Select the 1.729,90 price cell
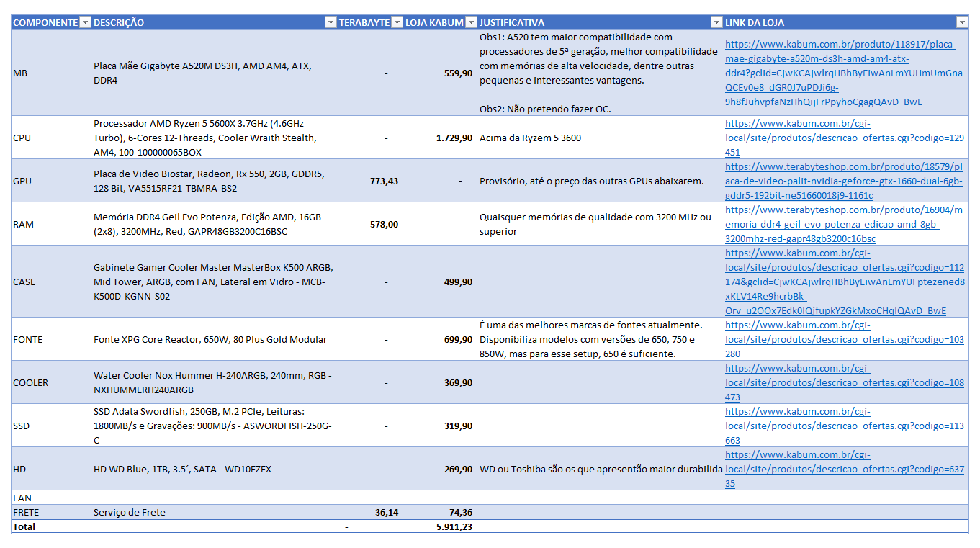The height and width of the screenshot is (548, 980). (441, 138)
